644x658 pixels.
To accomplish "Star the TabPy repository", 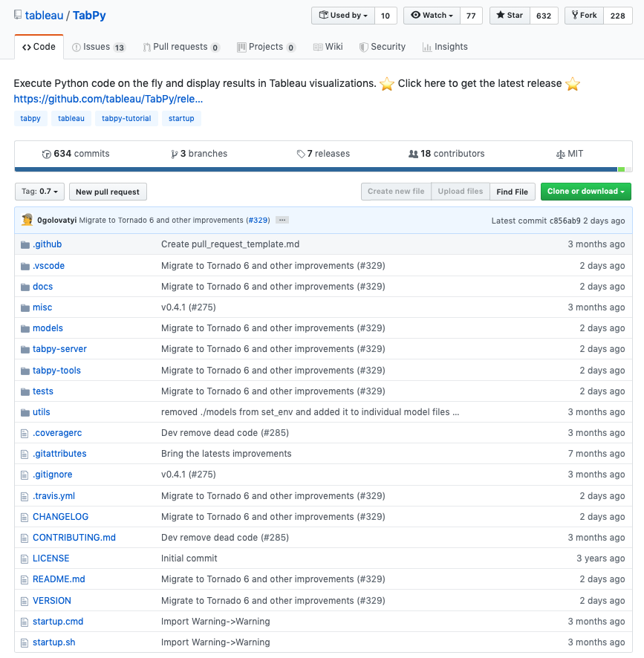I will click(510, 16).
